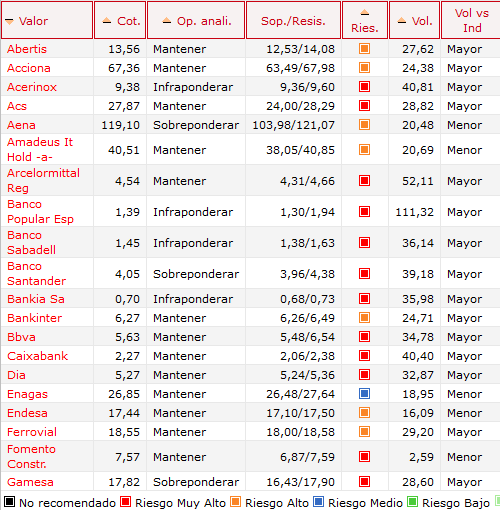Click the orange risk icon for Bankinter
Viewport: 500px width, 510px height.
click(364, 318)
